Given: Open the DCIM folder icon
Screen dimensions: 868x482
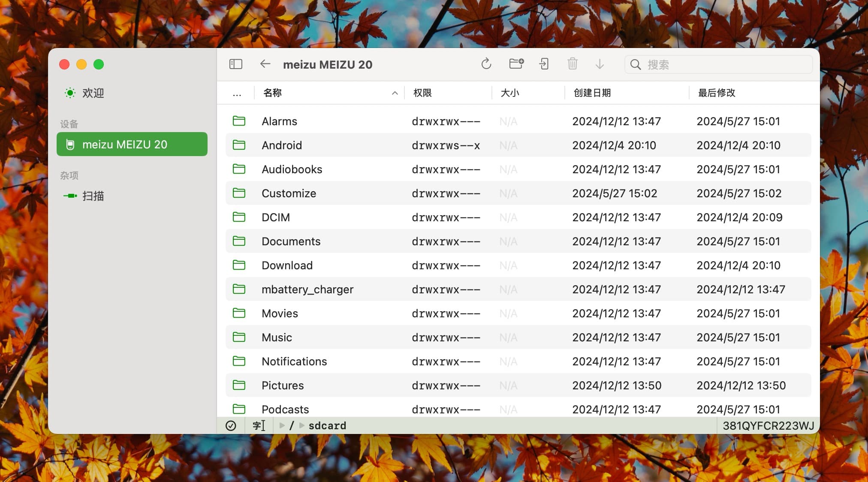Looking at the screenshot, I should (240, 217).
